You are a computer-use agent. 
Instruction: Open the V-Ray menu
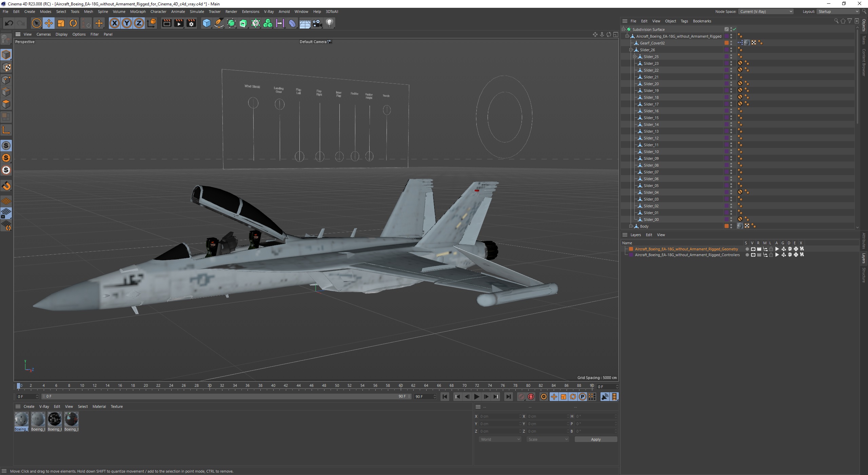(x=269, y=12)
